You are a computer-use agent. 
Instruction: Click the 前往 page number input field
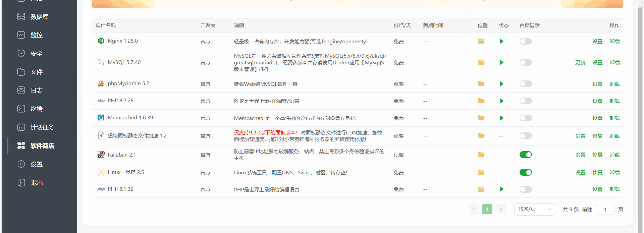tap(605, 209)
